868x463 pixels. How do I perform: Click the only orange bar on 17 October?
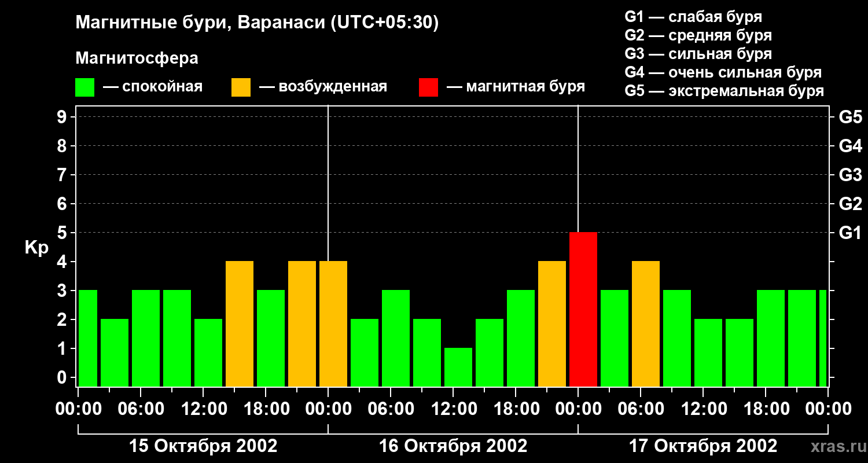[646, 324]
